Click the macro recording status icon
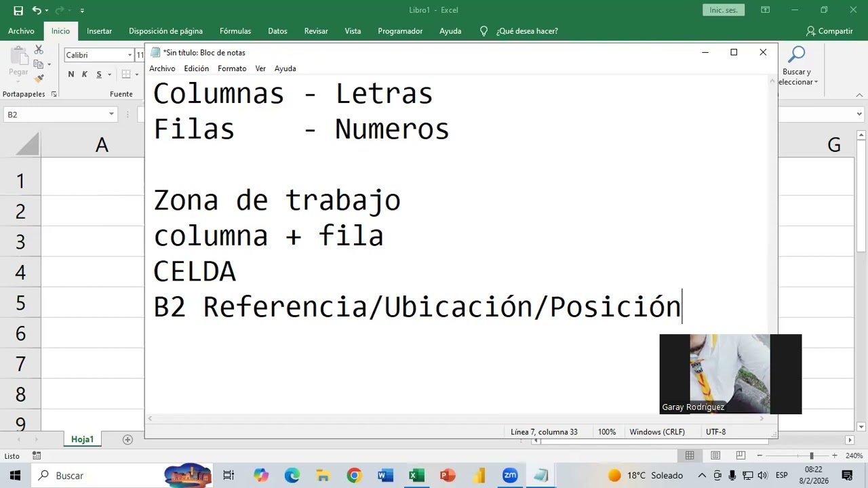 [x=37, y=456]
